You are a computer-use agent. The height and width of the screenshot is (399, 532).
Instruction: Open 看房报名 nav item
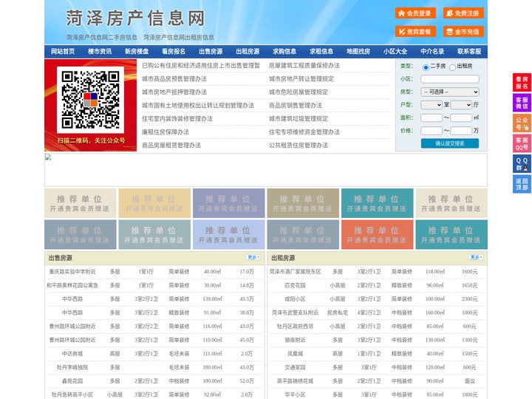tap(174, 52)
